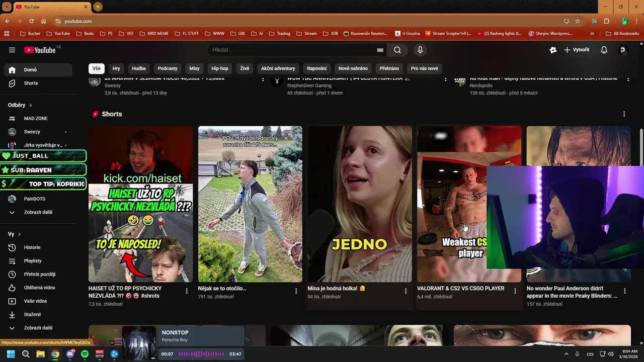Go to Domů in the sidebar
Image resolution: width=644 pixels, height=362 pixels.
38,70
